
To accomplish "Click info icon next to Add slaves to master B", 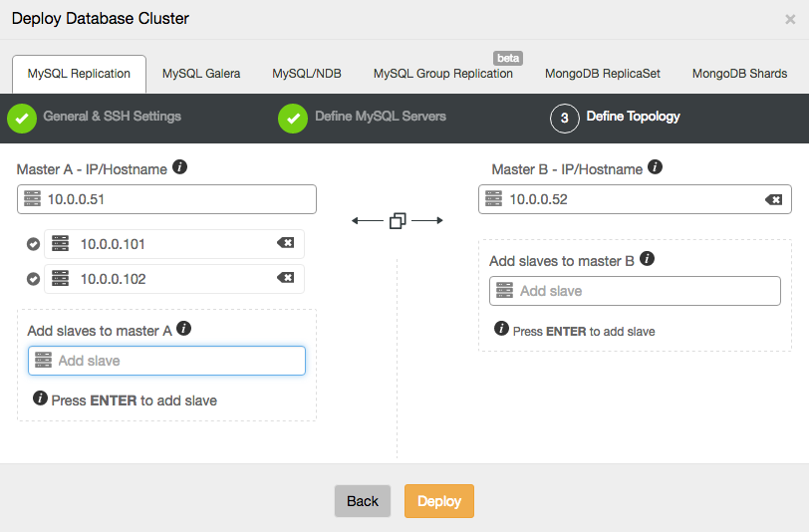I will click(647, 258).
